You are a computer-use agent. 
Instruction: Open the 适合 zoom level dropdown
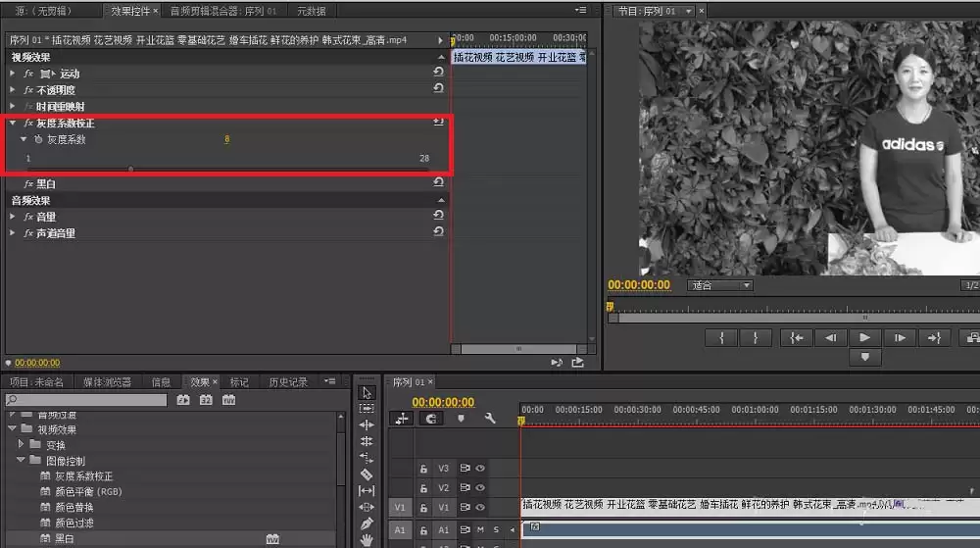(x=720, y=285)
